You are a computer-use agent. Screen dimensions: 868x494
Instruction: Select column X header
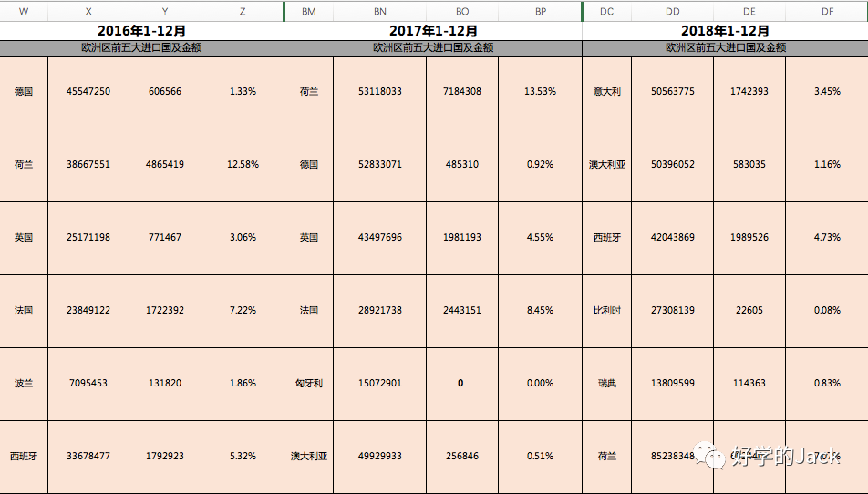[88, 11]
